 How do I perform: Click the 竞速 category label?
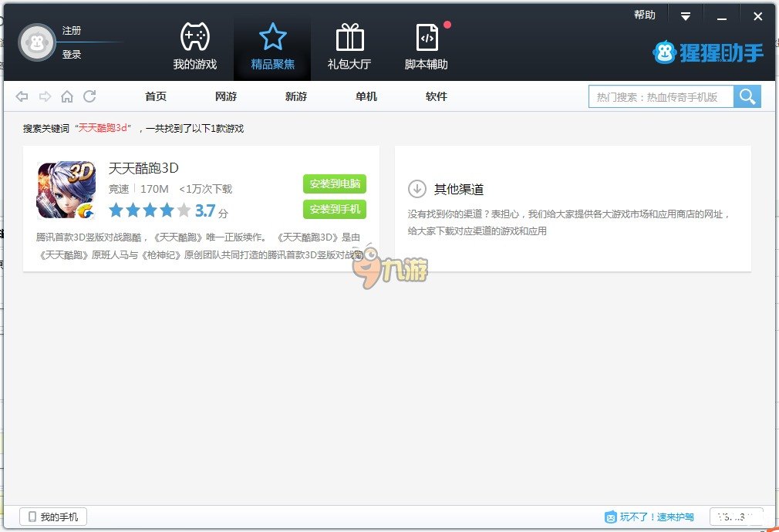119,189
